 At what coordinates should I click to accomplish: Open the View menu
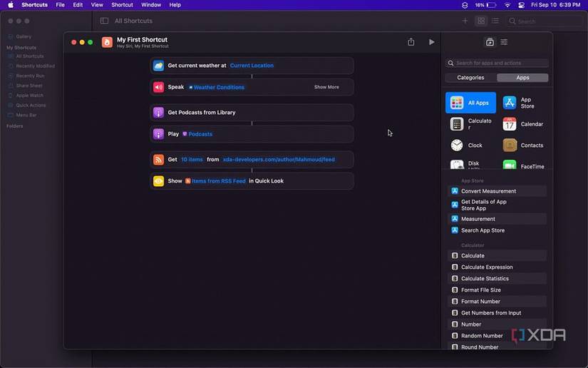97,5
